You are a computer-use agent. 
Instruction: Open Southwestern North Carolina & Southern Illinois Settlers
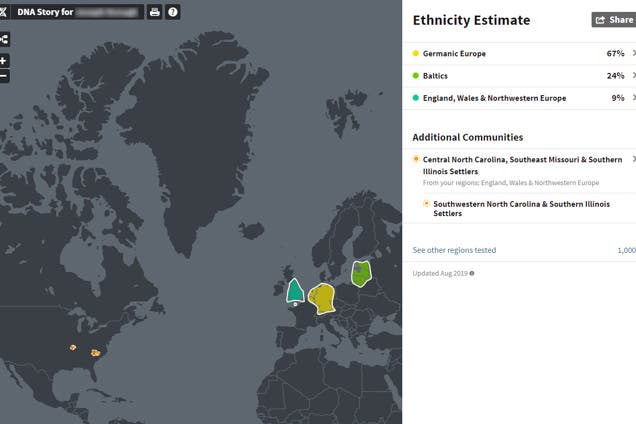click(x=522, y=209)
